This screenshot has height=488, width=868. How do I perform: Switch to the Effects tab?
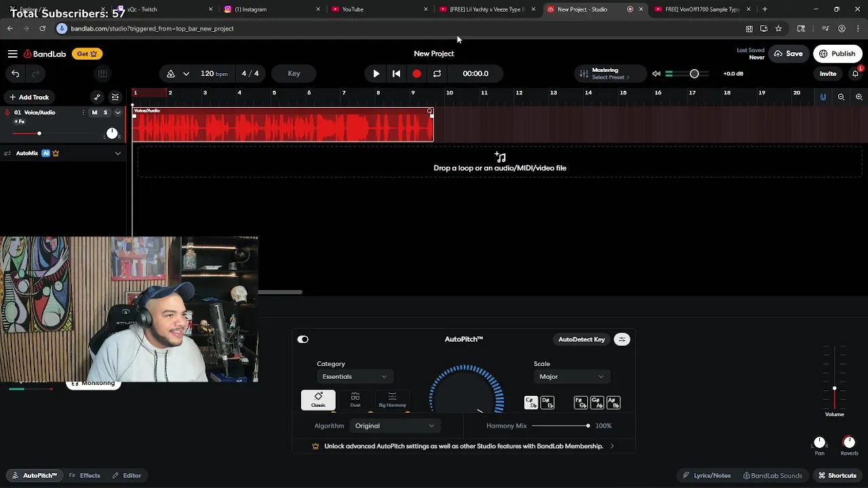click(x=85, y=476)
